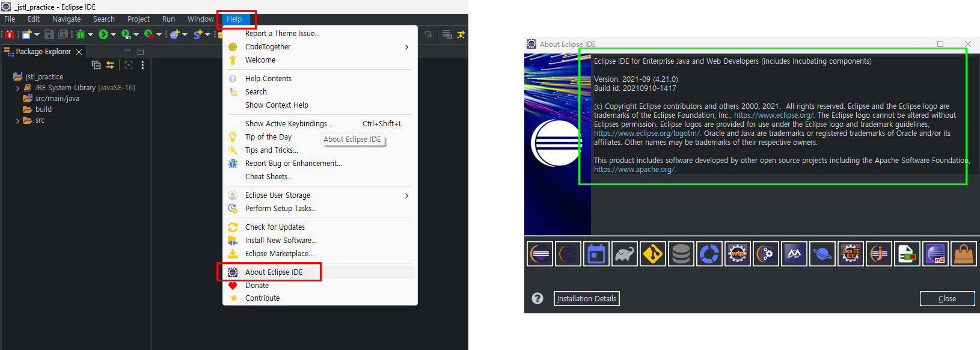Open Coverage dropdown arrow
The image size is (980, 350).
pos(136,34)
